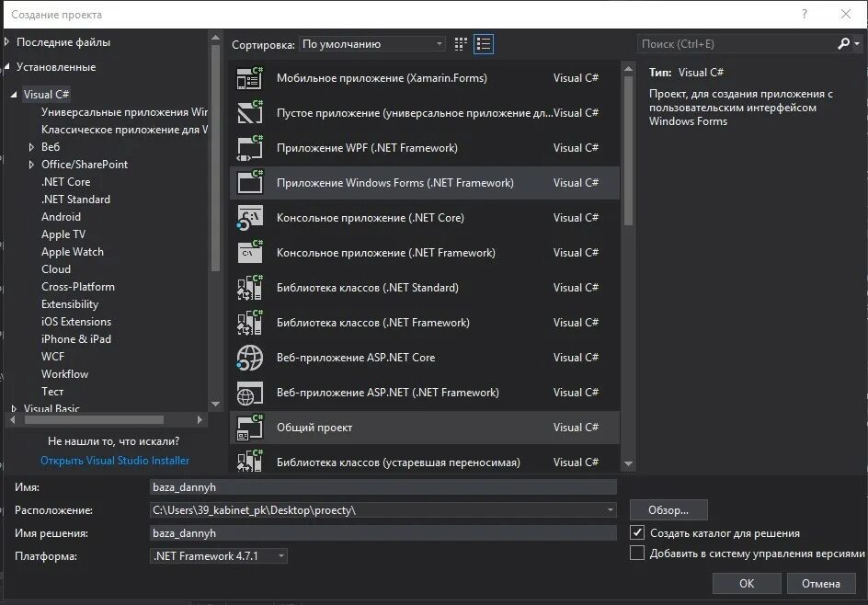
Task: Click category tree scroll right arrow
Action: (x=200, y=420)
